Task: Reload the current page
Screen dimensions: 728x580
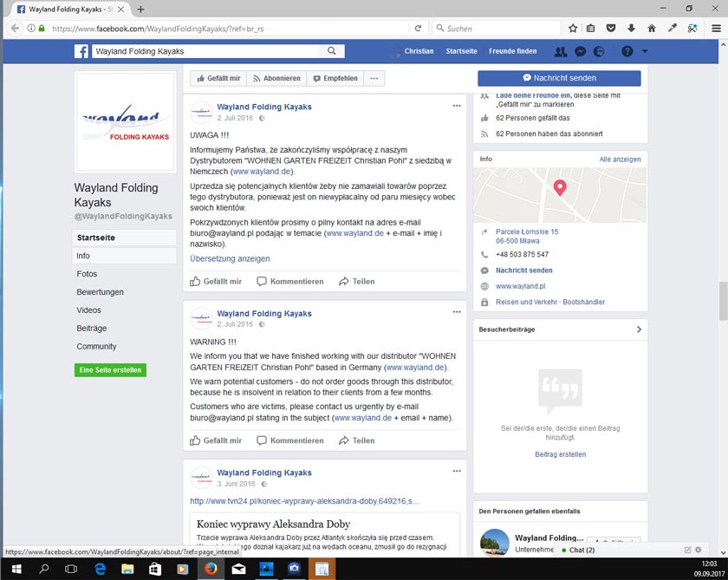Action: [418, 29]
